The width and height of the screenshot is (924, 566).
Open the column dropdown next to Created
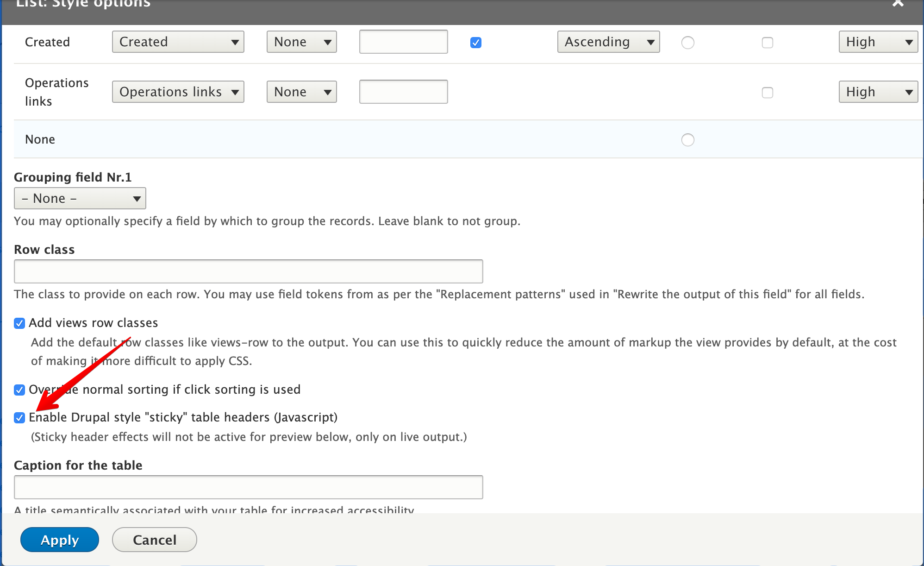point(301,42)
